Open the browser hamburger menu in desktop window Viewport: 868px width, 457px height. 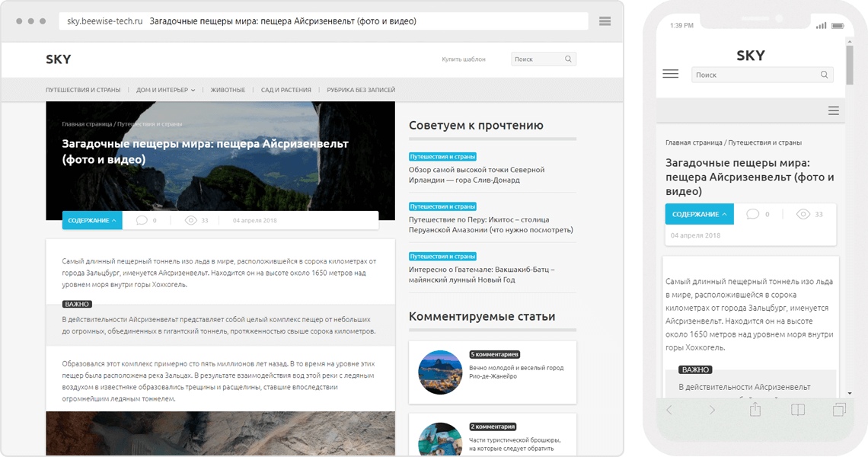click(x=605, y=21)
